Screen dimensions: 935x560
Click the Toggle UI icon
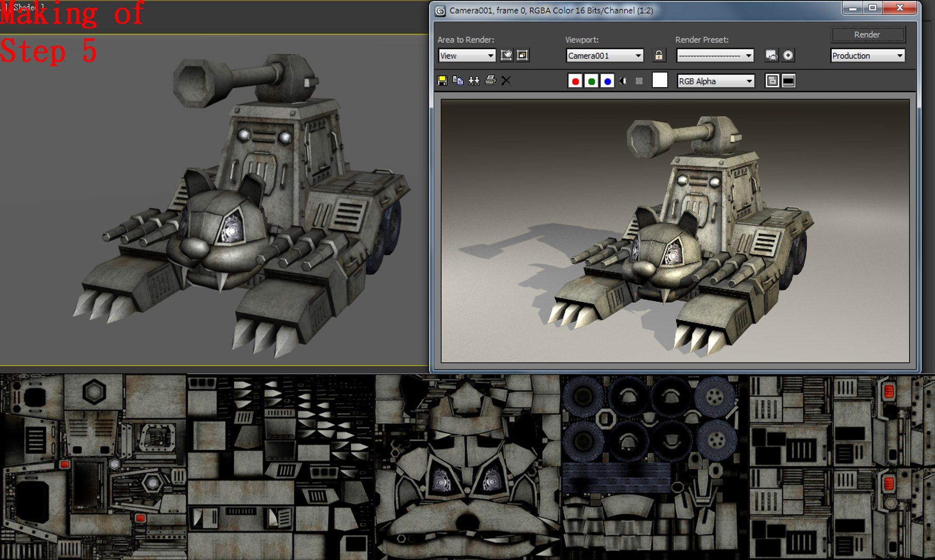789,81
